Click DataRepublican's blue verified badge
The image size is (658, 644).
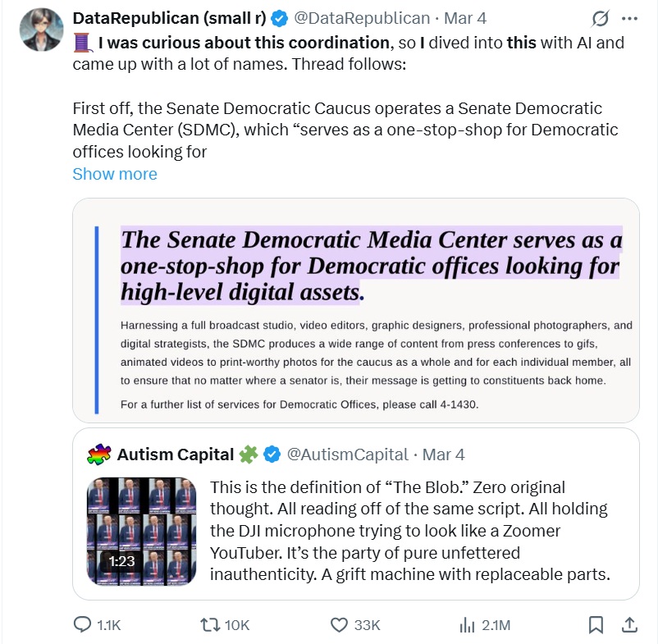click(279, 18)
